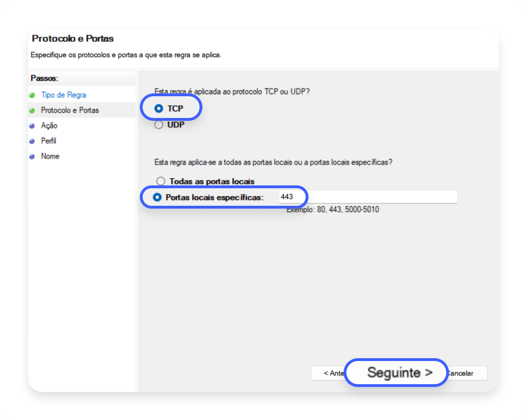
Task: Click the TCP label text
Action: (x=175, y=109)
